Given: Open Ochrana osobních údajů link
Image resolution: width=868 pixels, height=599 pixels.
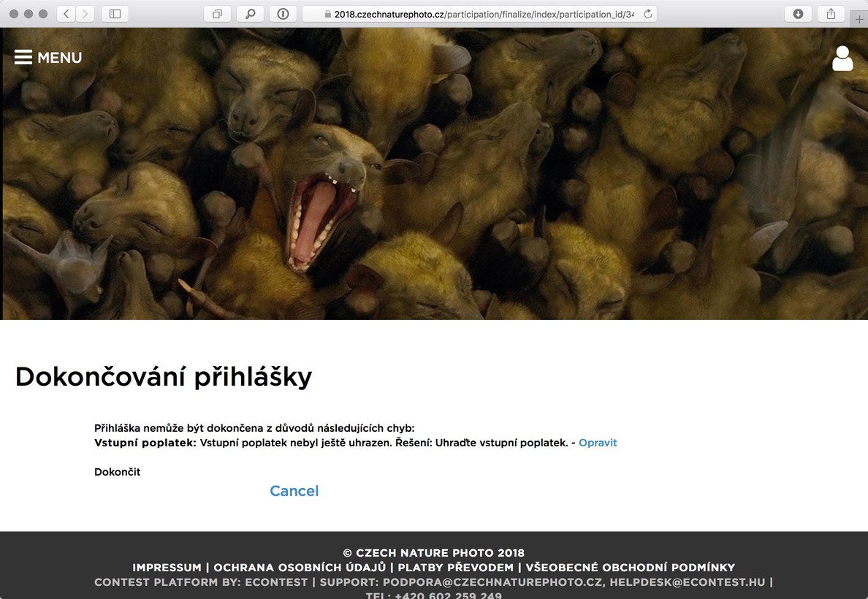Looking at the screenshot, I should coord(300,568).
